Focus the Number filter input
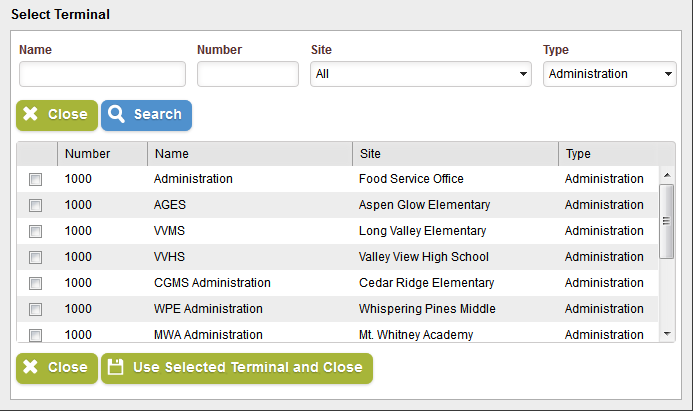This screenshot has width=693, height=411. tap(247, 74)
